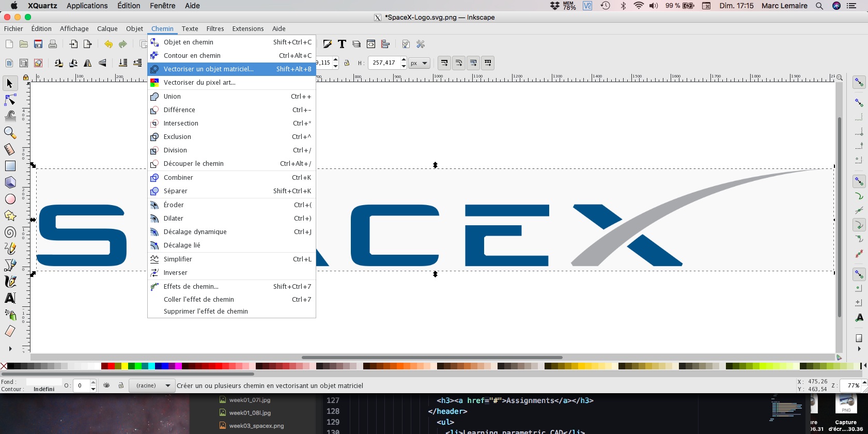Click the new document icon
The width and height of the screenshot is (868, 434).
click(9, 44)
